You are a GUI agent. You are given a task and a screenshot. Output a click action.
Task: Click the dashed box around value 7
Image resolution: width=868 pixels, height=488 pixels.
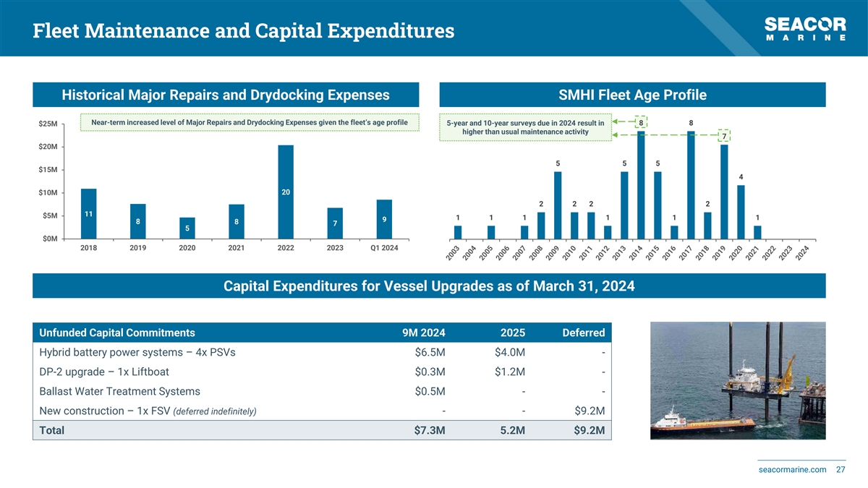(x=723, y=136)
